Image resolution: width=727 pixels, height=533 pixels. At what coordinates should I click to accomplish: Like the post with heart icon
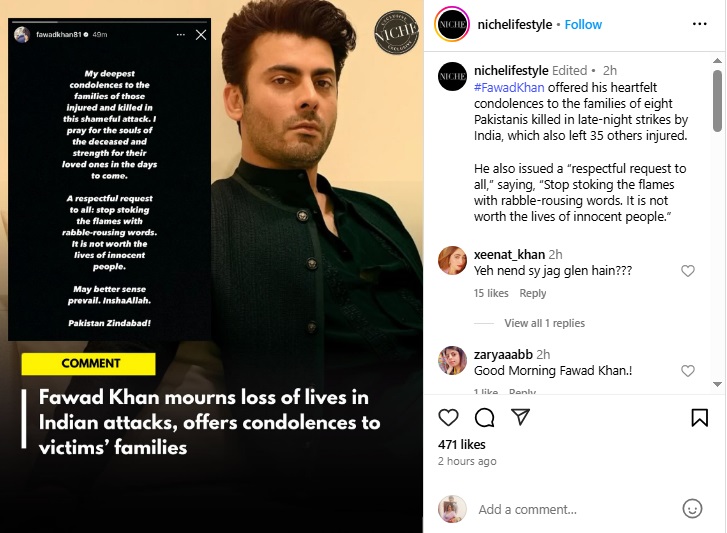(449, 417)
